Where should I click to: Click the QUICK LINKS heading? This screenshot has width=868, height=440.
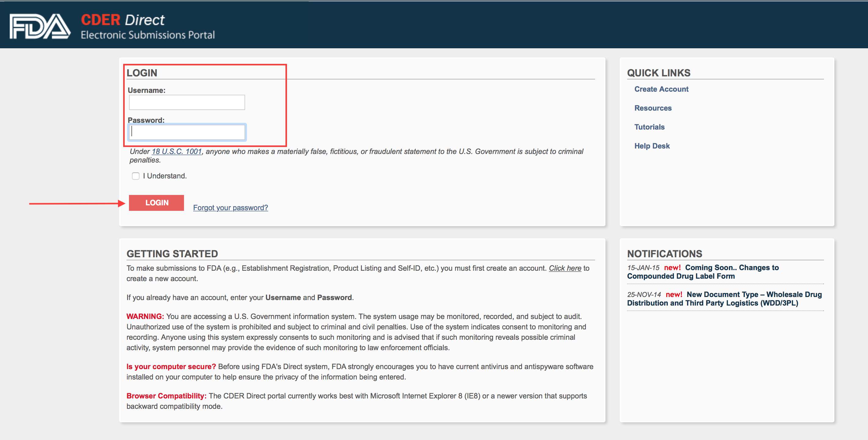pyautogui.click(x=658, y=73)
